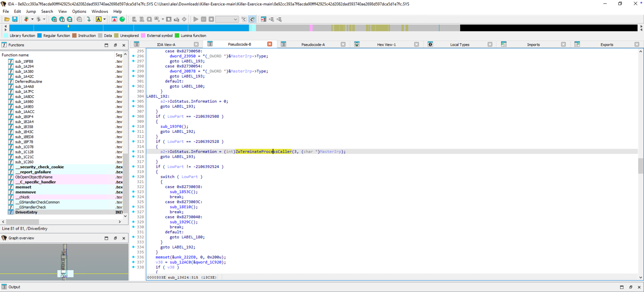
Task: Toggle breakpoint dot at line 296
Action: [133, 56]
